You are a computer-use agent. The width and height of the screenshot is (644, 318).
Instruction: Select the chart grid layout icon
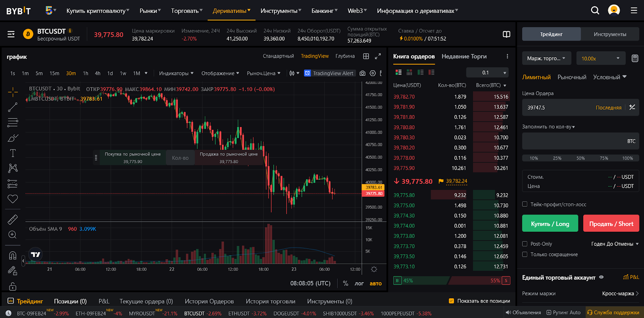pyautogui.click(x=366, y=56)
